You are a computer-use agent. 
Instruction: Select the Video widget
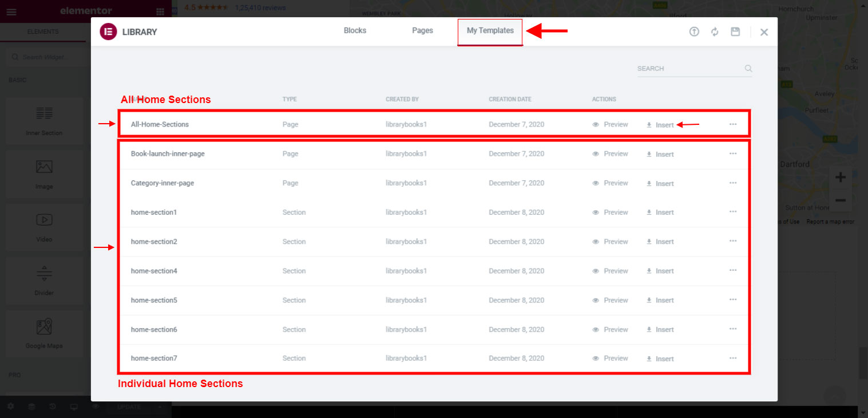click(44, 227)
